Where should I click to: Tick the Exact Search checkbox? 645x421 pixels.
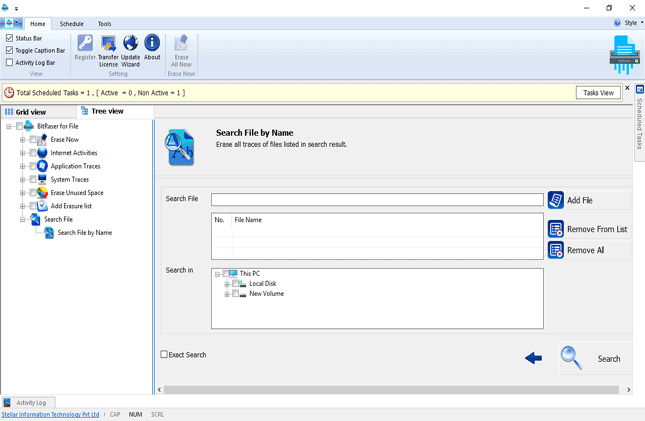(165, 354)
